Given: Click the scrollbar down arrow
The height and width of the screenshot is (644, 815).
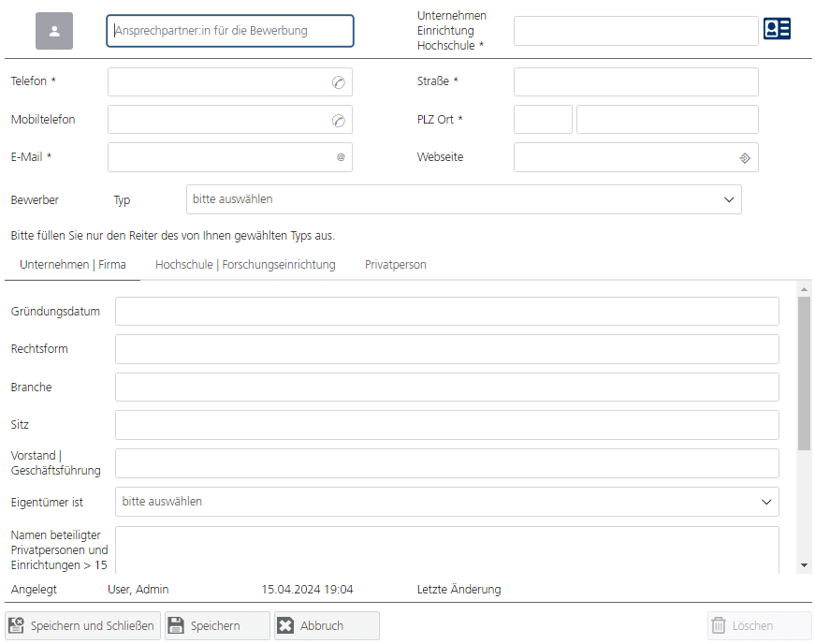Looking at the screenshot, I should coord(804,565).
